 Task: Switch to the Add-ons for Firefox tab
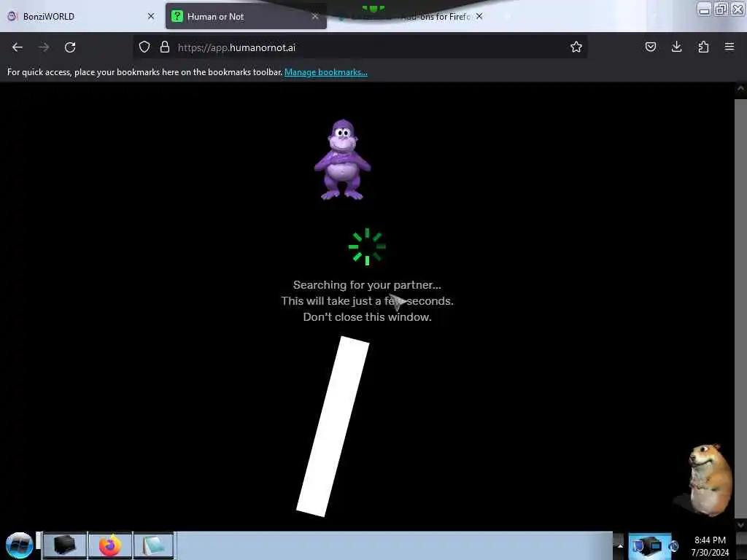click(x=410, y=16)
